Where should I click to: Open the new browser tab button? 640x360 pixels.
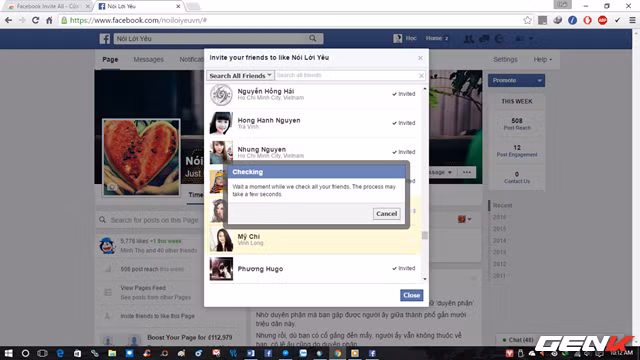[193, 6]
